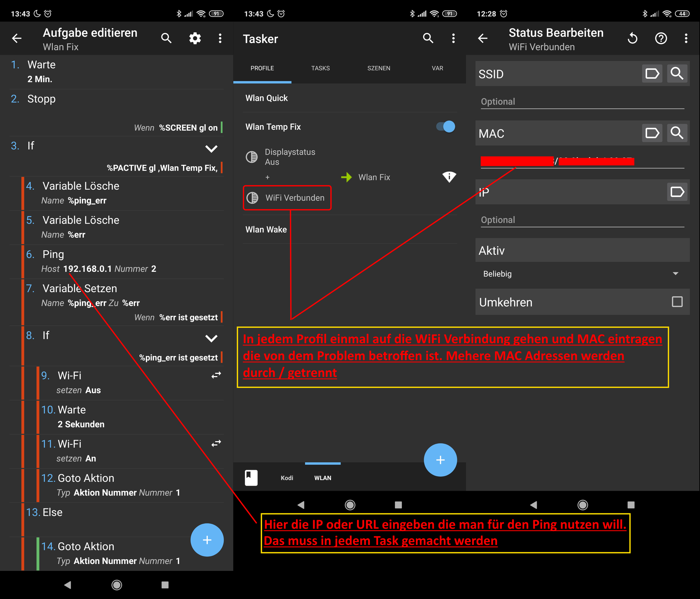Search MAC addresses with magnifier
The width and height of the screenshot is (700, 599).
(x=677, y=133)
